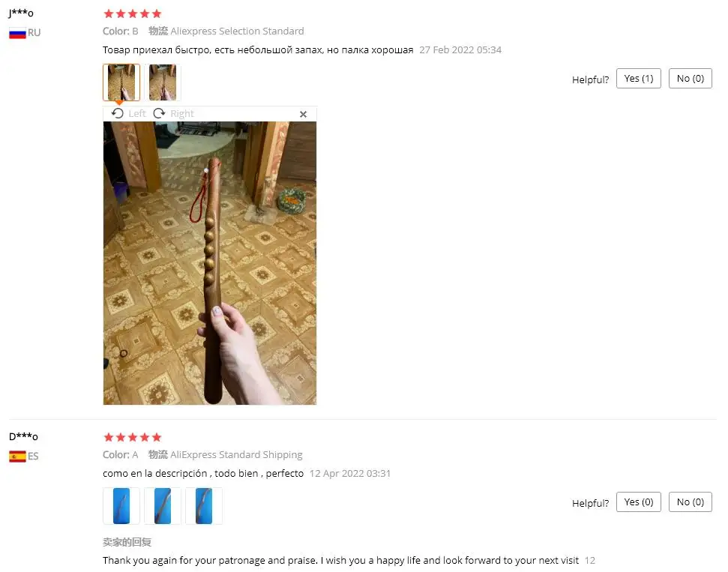Click the Right rotation label

tap(182, 114)
